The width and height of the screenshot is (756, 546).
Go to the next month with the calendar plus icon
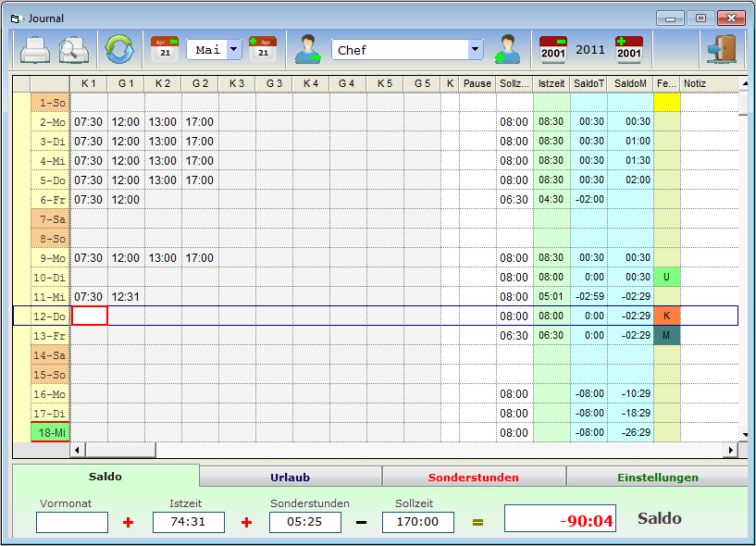click(x=263, y=49)
